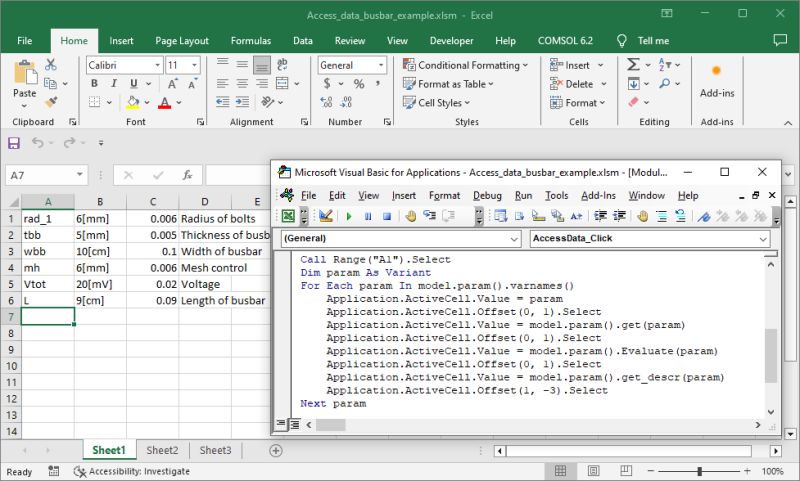Click the Comma Style icon
Viewport: 800px width, 481px height.
[378, 84]
